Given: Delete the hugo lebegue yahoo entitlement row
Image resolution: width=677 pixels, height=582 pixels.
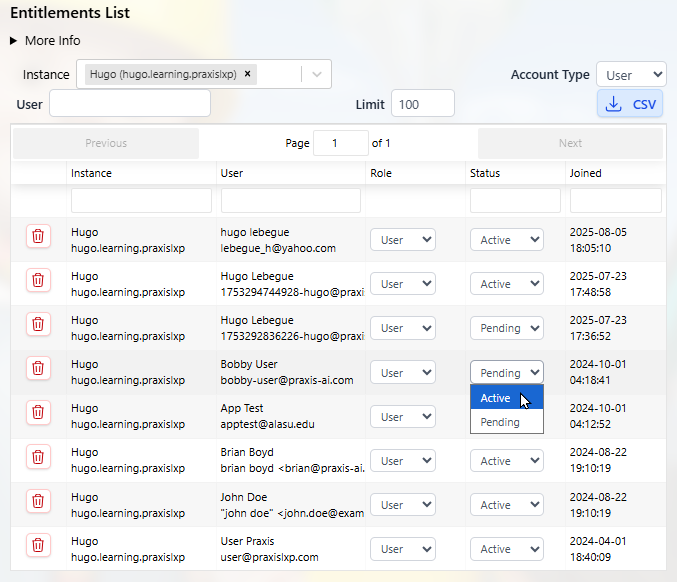Looking at the screenshot, I should (38, 237).
